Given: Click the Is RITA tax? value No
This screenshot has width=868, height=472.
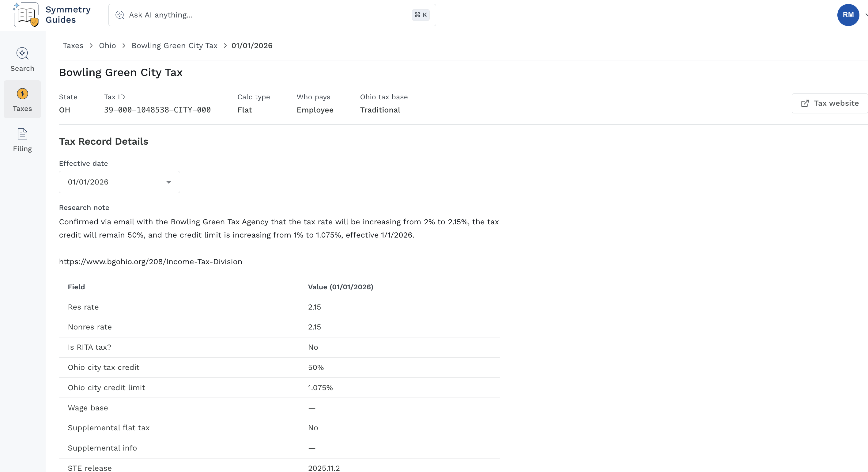Looking at the screenshot, I should (x=313, y=347).
